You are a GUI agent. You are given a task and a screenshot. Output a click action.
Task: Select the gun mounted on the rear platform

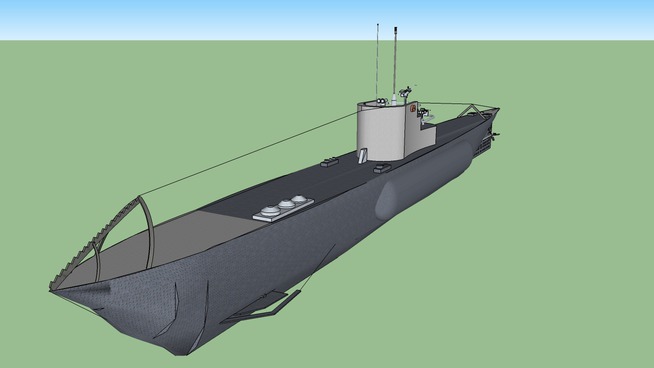tap(425, 113)
